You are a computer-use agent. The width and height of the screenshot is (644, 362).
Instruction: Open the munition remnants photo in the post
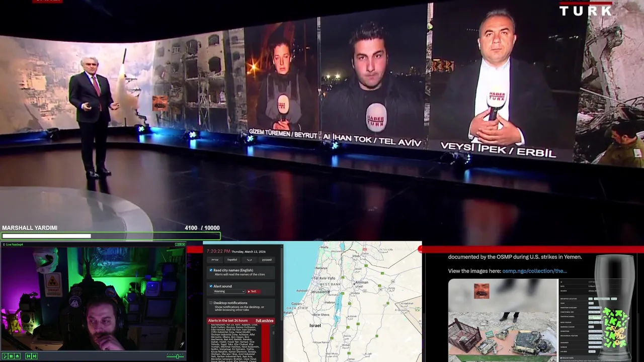tap(503, 320)
